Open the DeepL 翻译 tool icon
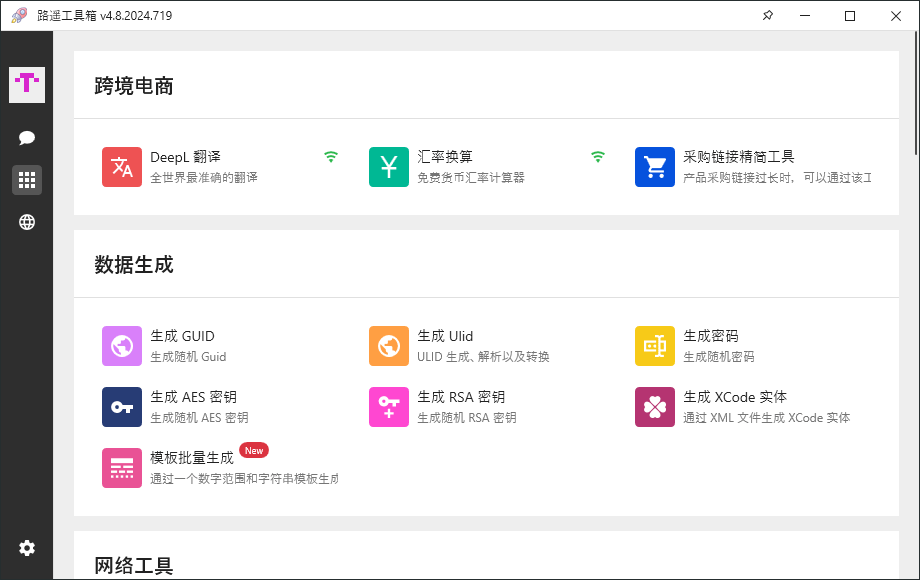Viewport: 920px width, 580px height. pyautogui.click(x=122, y=167)
